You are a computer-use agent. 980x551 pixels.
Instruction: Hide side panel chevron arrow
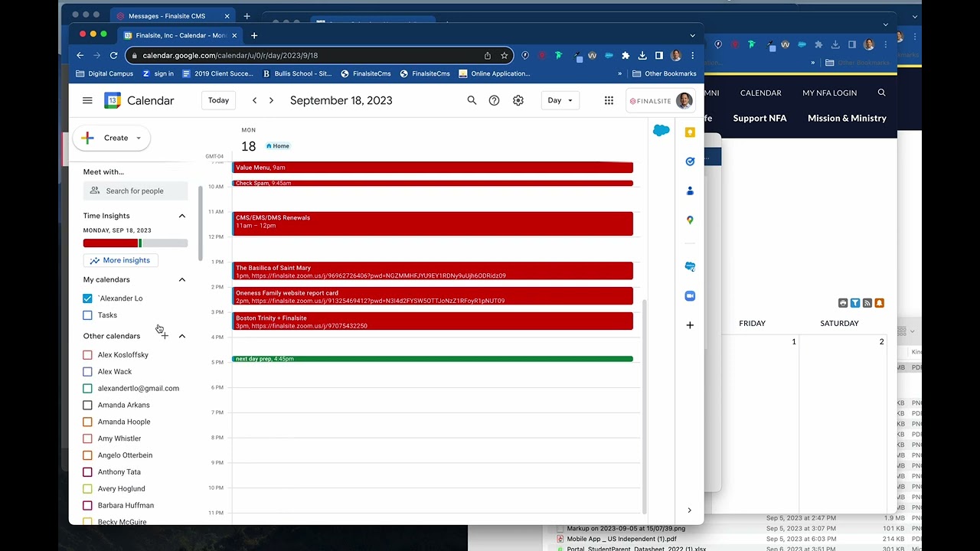689,510
